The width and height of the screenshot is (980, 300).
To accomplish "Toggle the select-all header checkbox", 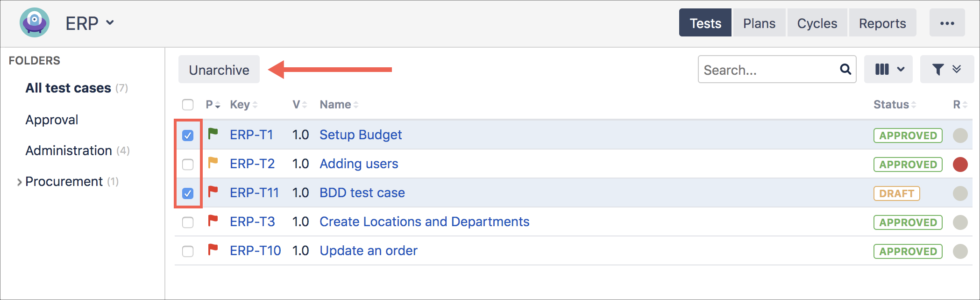I will pos(188,105).
